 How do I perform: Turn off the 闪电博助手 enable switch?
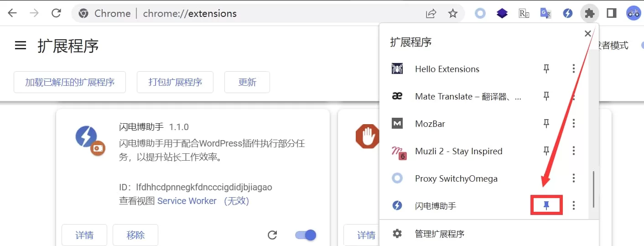(x=306, y=235)
